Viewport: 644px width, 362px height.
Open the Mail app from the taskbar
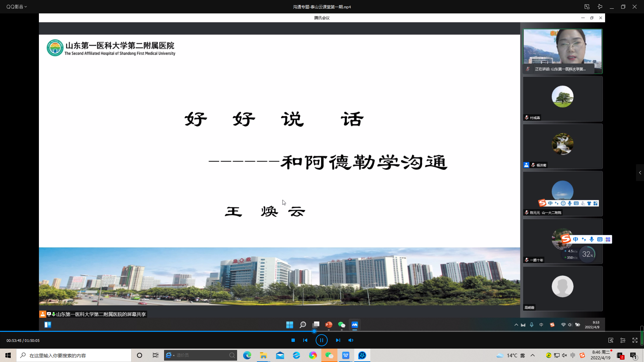click(x=280, y=355)
